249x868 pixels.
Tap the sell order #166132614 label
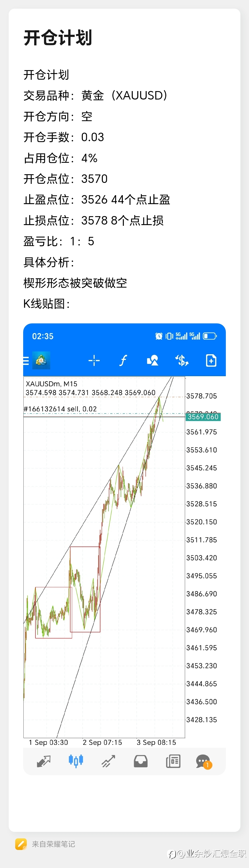pos(60,409)
